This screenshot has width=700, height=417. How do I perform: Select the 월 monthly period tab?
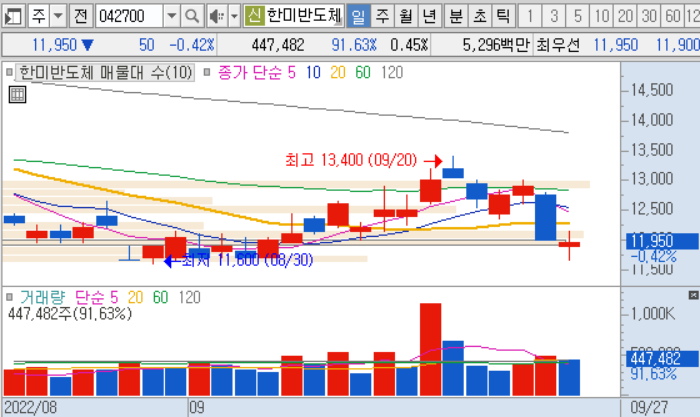point(406,17)
